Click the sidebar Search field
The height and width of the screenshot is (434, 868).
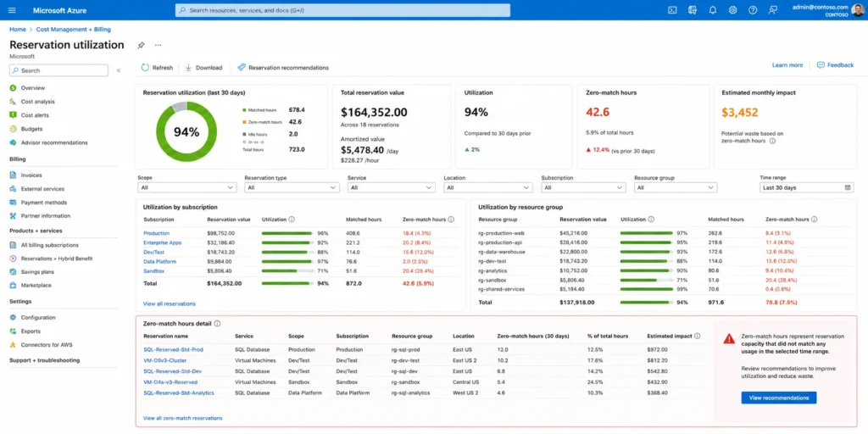pos(58,71)
